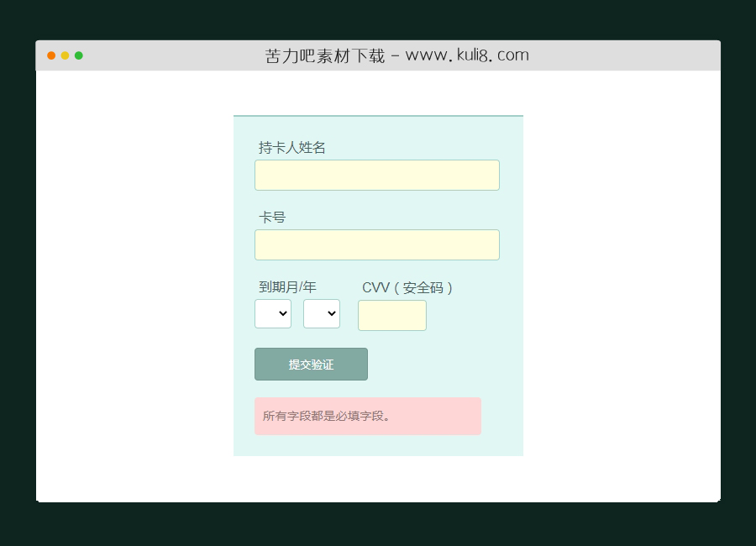The width and height of the screenshot is (756, 546).
Task: Click the year selector chevron arrow
Action: point(333,313)
